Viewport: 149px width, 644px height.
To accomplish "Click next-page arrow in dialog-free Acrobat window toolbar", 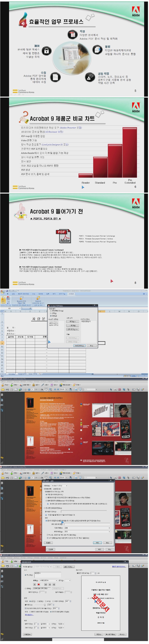I will [x=29, y=389].
